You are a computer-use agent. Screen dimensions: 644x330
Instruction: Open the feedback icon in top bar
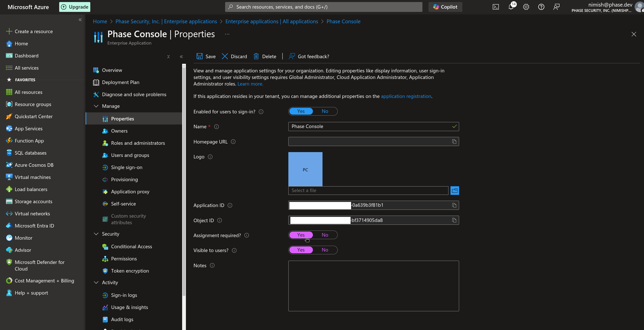556,7
